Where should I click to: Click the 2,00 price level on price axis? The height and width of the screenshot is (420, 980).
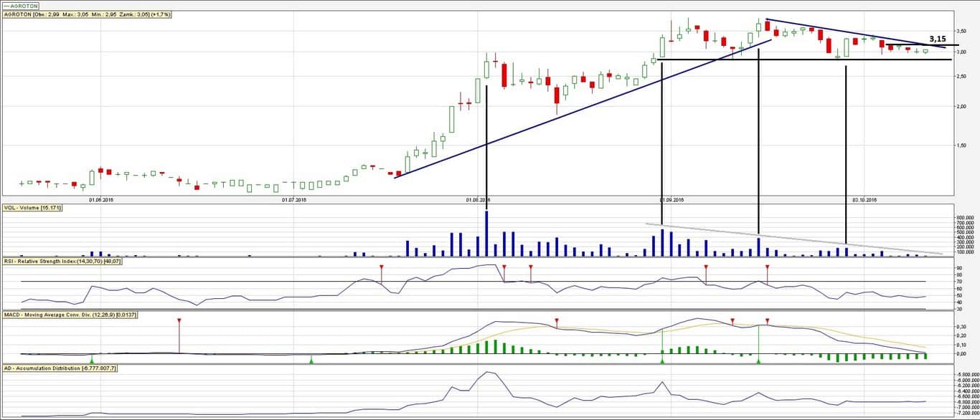coord(964,106)
